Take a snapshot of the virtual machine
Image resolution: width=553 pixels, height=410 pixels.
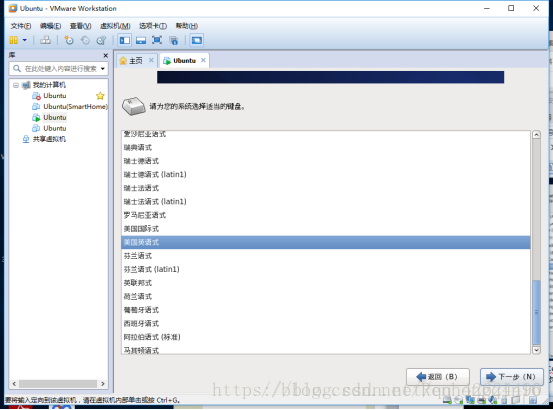[68, 40]
